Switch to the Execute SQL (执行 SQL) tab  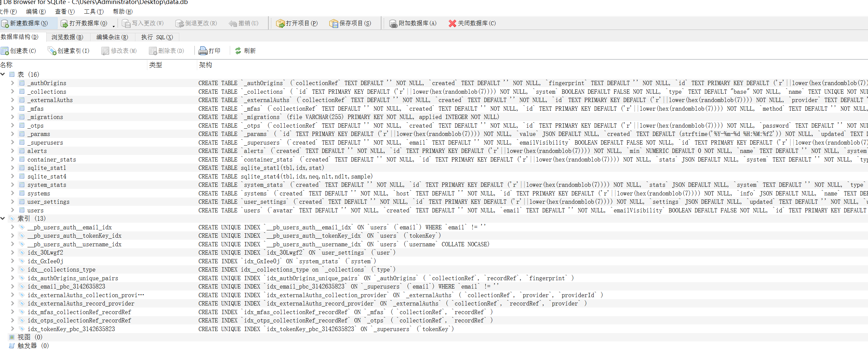pos(157,37)
